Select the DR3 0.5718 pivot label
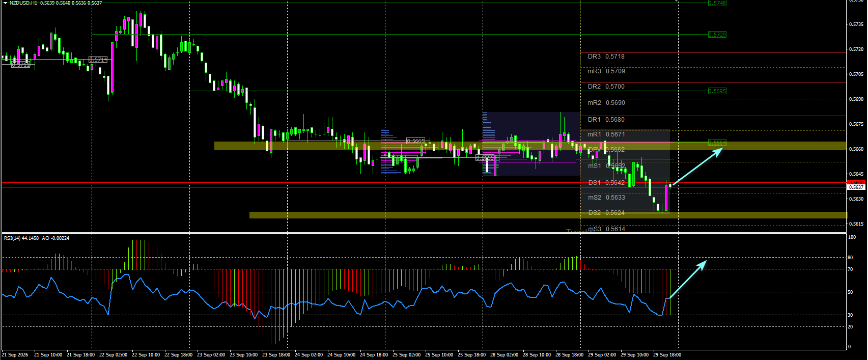This screenshot has width=868, height=360. point(606,57)
